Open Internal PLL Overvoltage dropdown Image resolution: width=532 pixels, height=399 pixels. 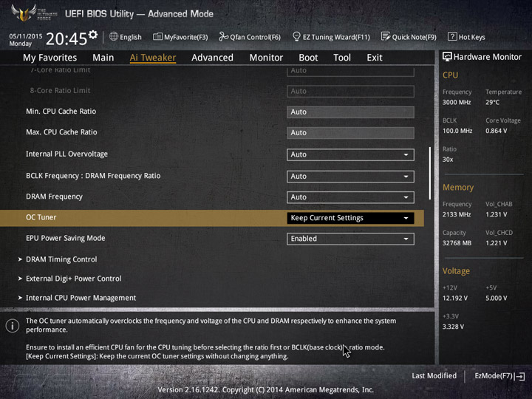(350, 154)
